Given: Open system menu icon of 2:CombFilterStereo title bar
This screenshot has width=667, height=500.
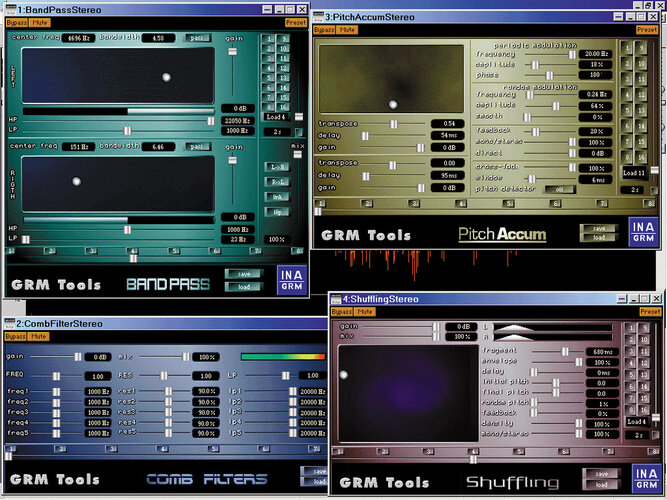Looking at the screenshot, I should pos(9,323).
